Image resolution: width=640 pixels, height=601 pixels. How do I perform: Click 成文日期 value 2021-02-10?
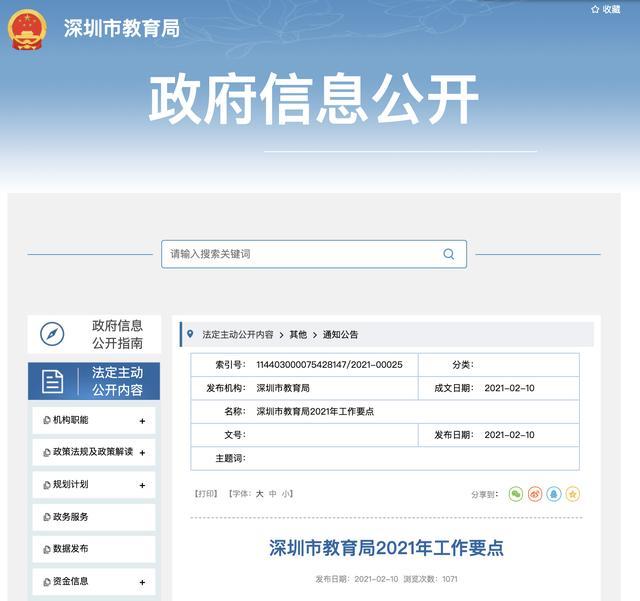tap(509, 388)
